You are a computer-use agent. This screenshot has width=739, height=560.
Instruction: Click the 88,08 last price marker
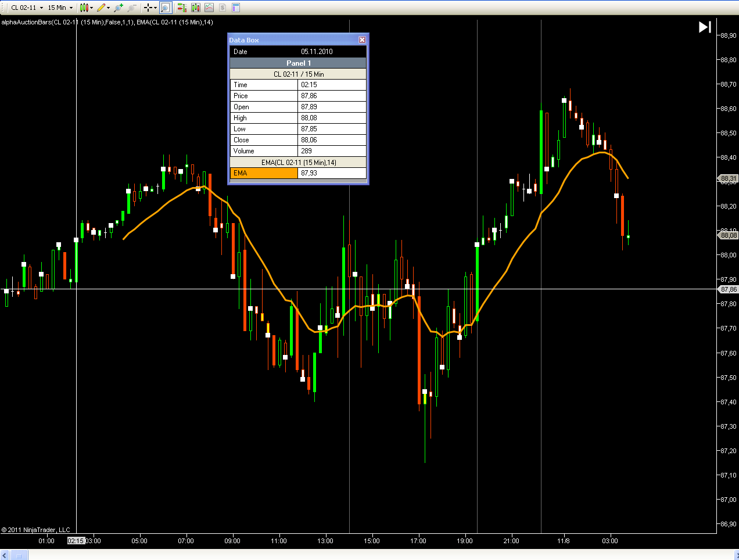tap(729, 235)
